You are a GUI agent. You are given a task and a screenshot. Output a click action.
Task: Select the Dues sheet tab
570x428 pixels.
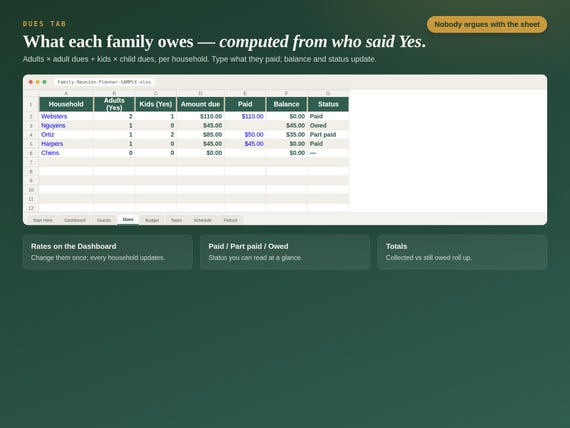(128, 220)
